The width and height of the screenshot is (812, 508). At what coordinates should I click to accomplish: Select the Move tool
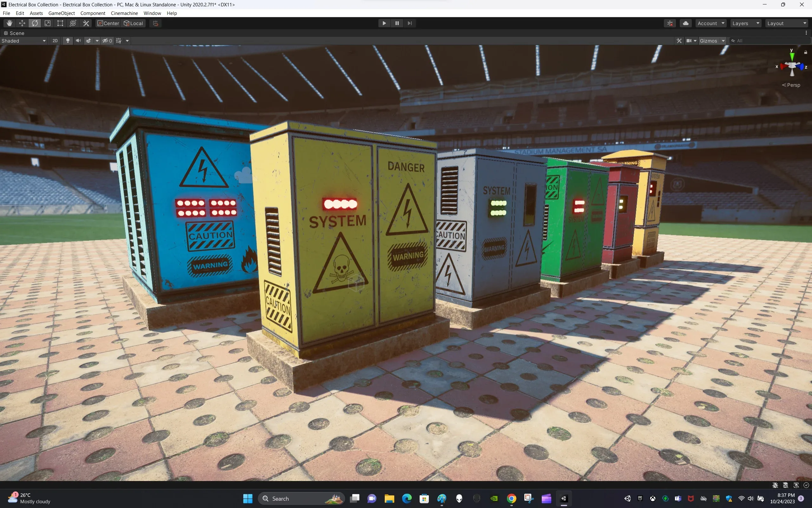pos(22,23)
